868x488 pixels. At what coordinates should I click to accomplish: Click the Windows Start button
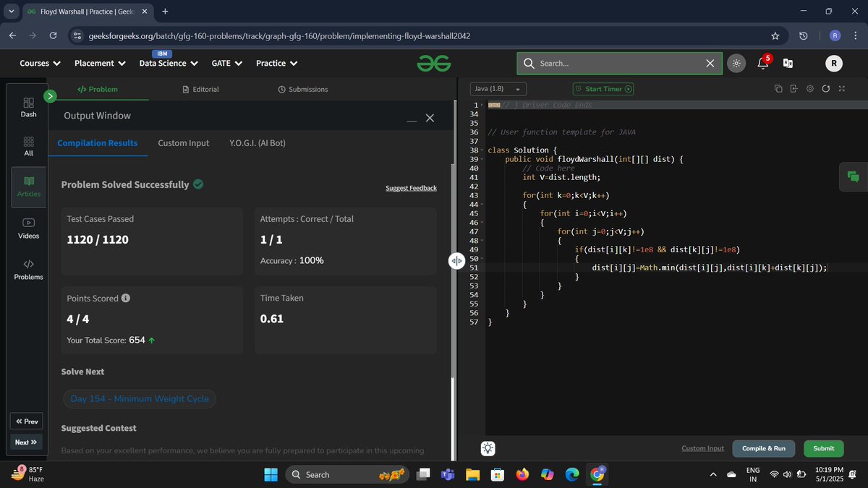[x=271, y=474]
